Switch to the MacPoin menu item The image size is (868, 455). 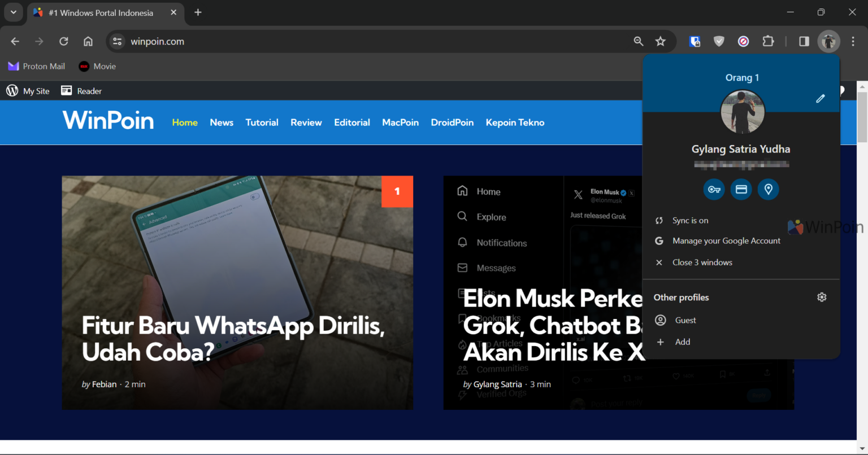[400, 123]
